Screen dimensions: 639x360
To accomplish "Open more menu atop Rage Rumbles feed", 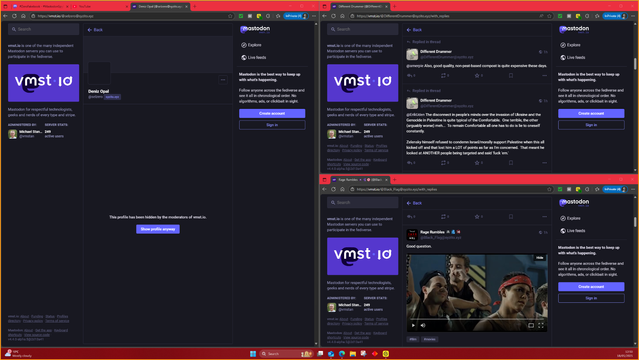I will click(x=544, y=216).
